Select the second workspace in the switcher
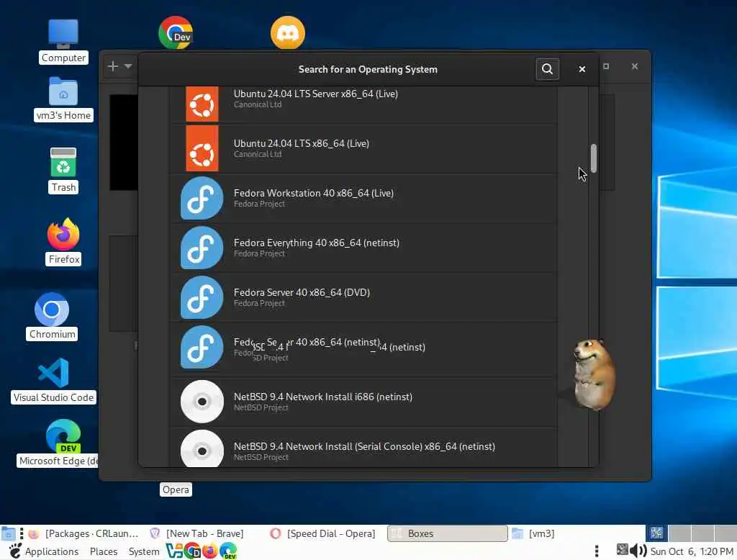 coord(679,533)
